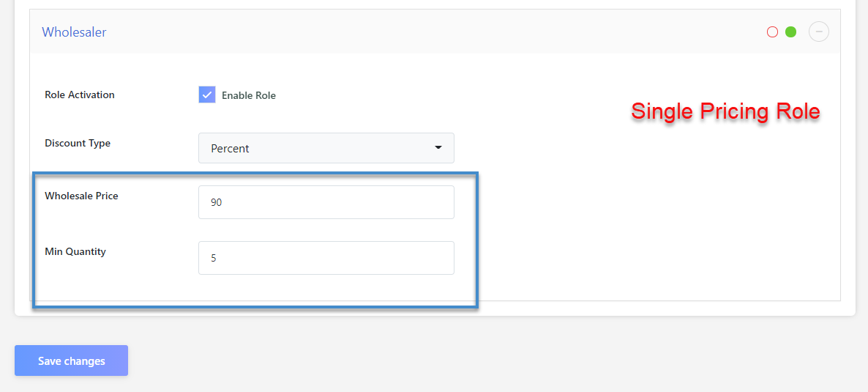Screen dimensions: 868x392
Task: Toggle the Enable Role checkbox
Action: tap(207, 95)
